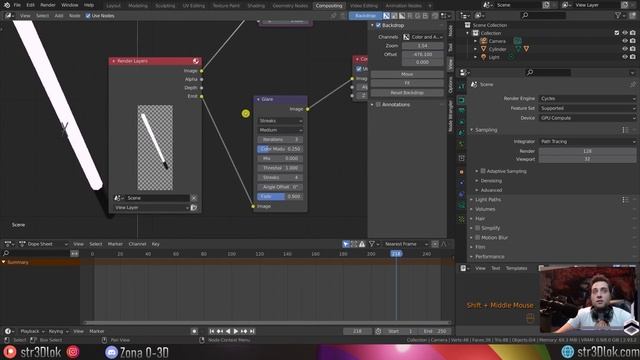640x360 pixels.
Task: Adjust the Glare Fade slider
Action: 280,196
